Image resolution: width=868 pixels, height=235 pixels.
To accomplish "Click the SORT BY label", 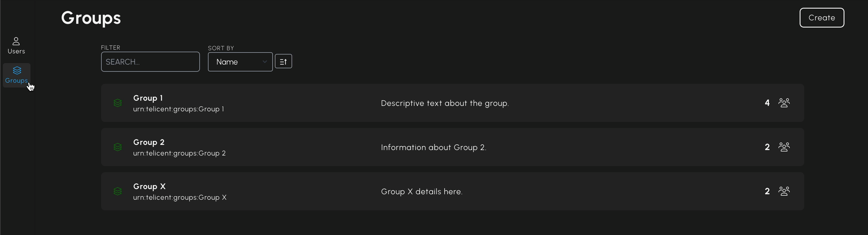I will (221, 48).
